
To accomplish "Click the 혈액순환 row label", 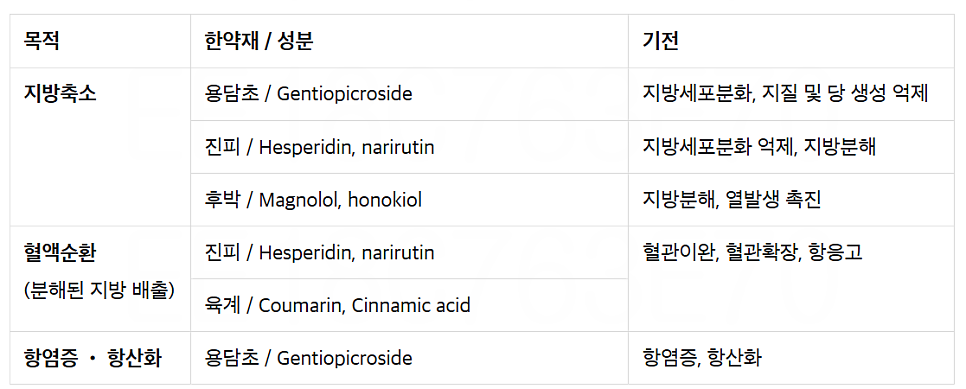I will [60, 253].
